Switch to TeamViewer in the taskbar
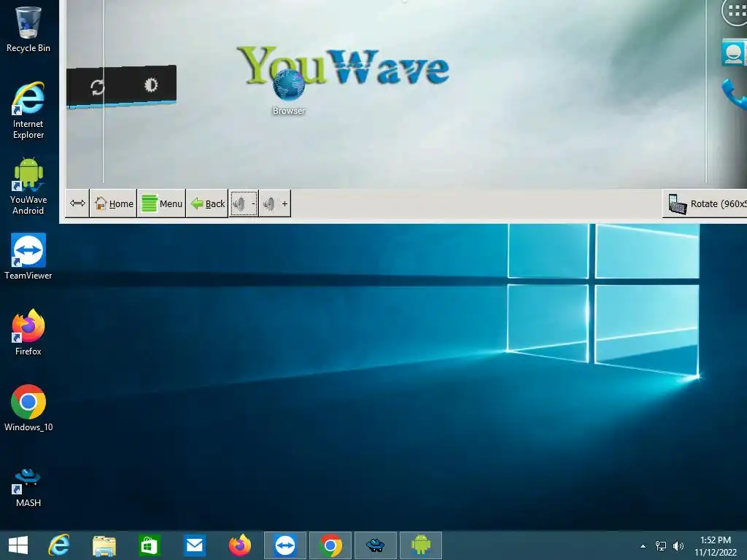 click(285, 545)
